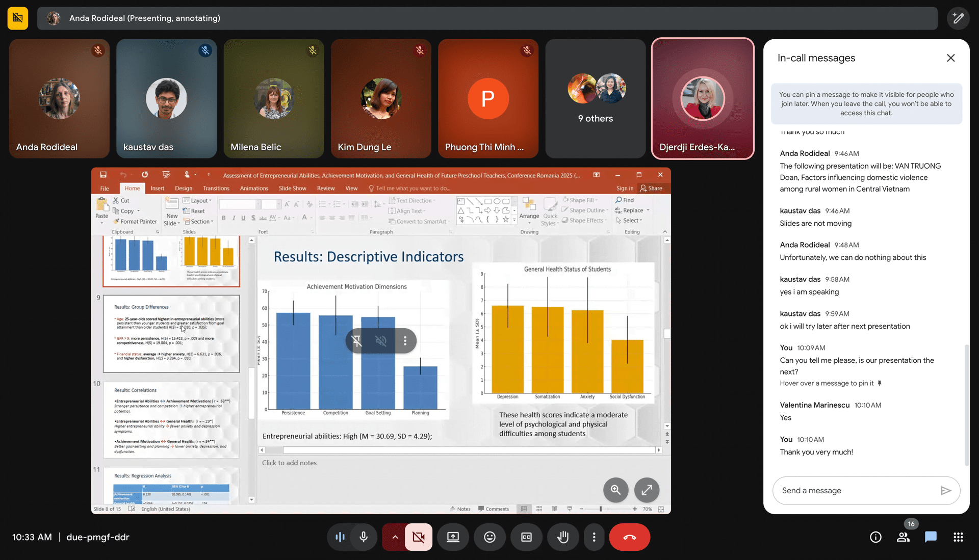Viewport: 979px width, 560px height.
Task: Close the In-call messages panel
Action: tap(950, 58)
